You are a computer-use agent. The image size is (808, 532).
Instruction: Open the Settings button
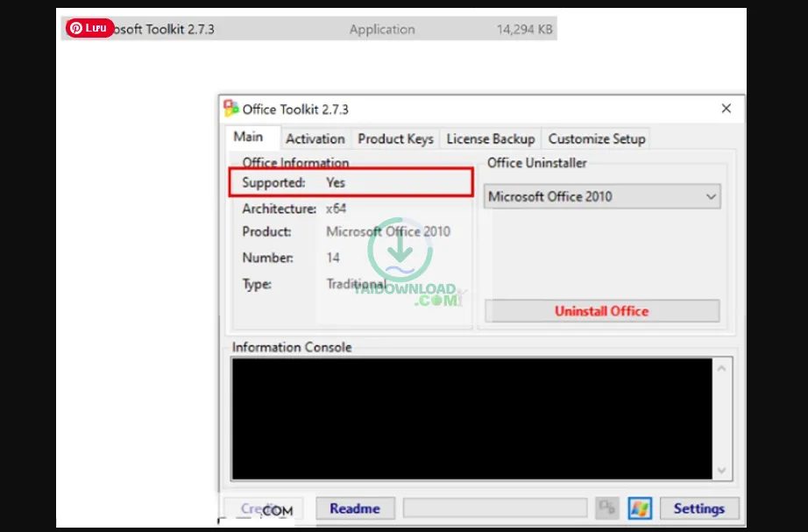pos(698,508)
